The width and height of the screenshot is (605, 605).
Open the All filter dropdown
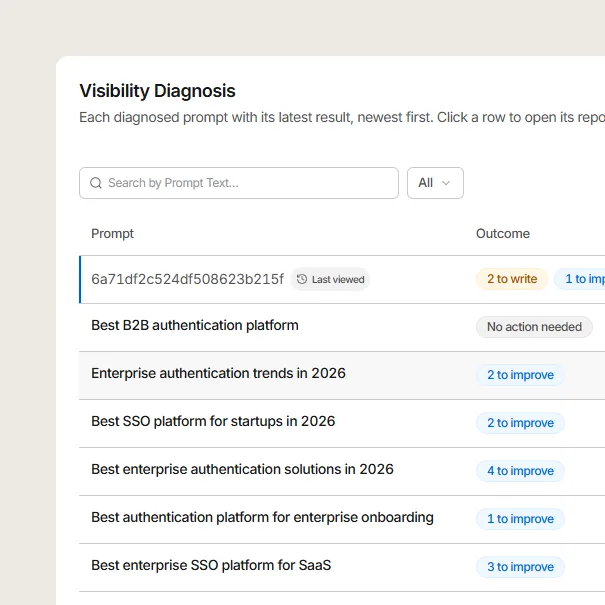(435, 183)
